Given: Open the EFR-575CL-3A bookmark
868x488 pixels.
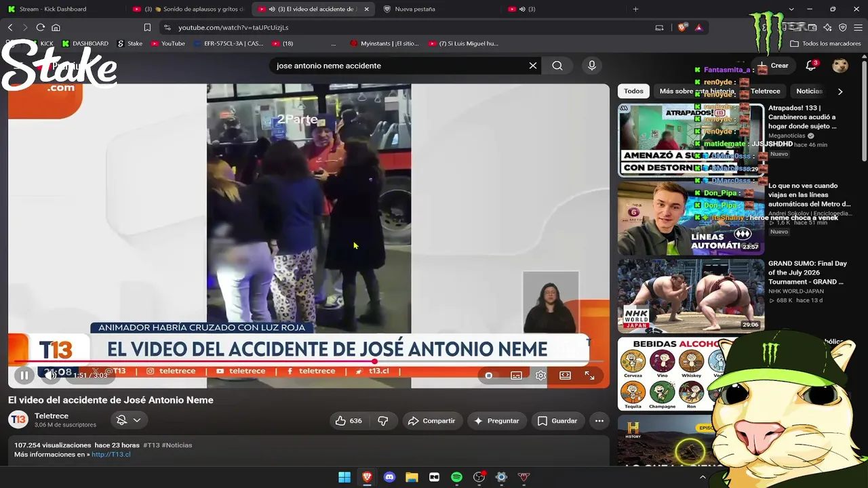Looking at the screenshot, I should [x=229, y=43].
